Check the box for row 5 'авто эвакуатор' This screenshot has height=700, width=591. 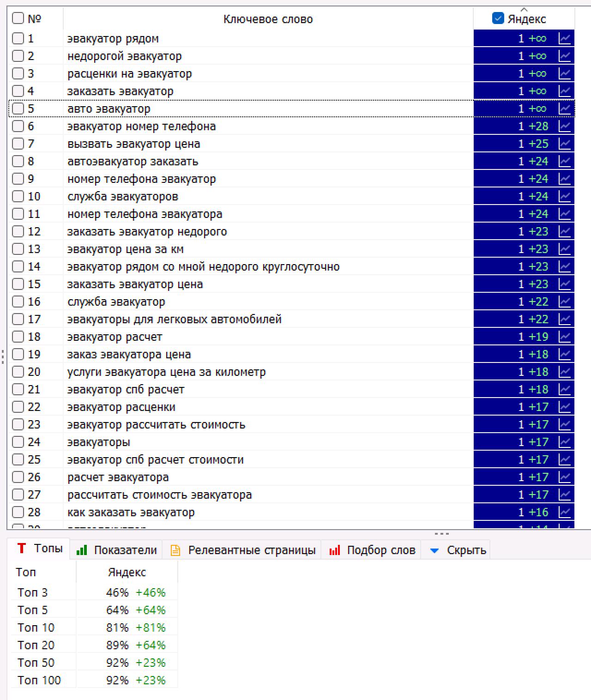click(18, 109)
